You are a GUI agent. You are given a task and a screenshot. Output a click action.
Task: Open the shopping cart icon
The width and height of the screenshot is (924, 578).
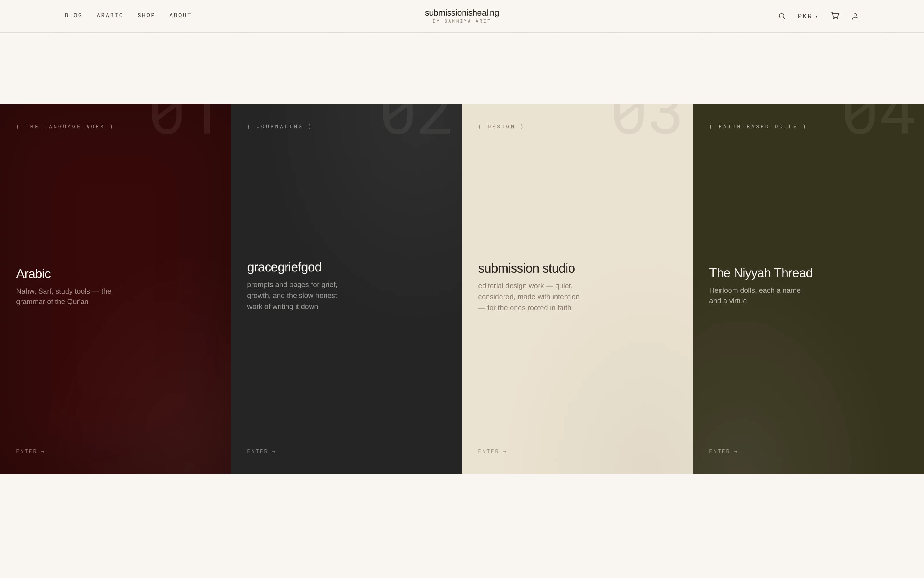(835, 16)
